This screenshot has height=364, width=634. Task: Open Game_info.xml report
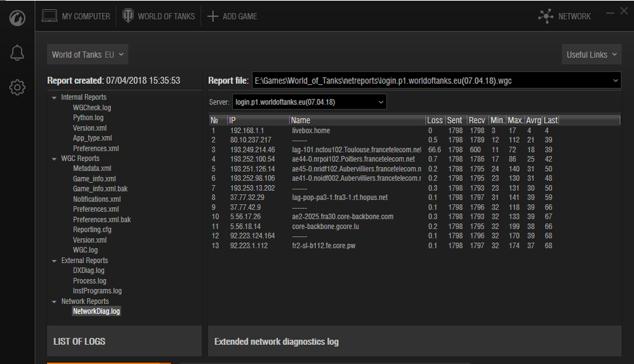pyautogui.click(x=94, y=179)
